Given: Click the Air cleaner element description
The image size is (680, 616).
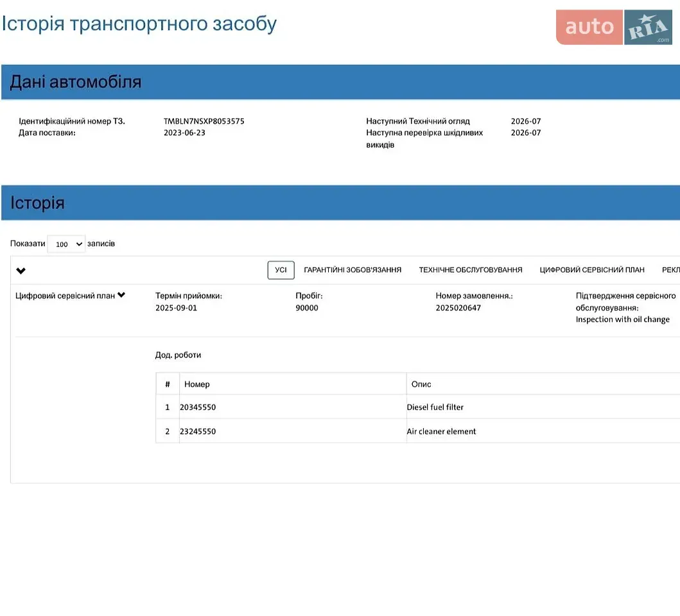Looking at the screenshot, I should (x=441, y=432).
